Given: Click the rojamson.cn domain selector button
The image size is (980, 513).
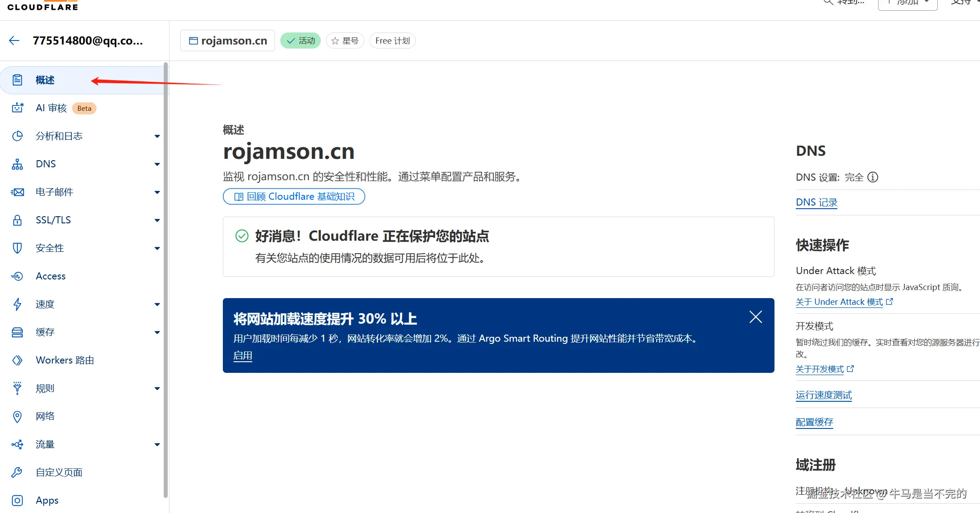Looking at the screenshot, I should click(x=227, y=41).
